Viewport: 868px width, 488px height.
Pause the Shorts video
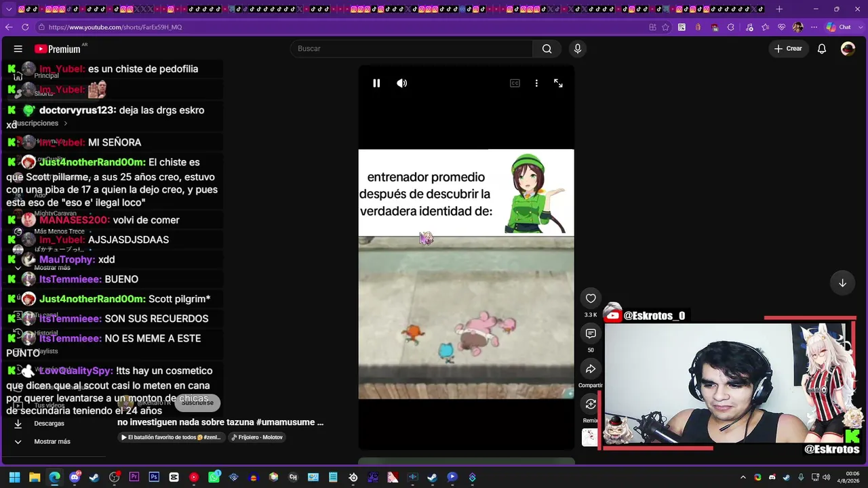[x=376, y=83]
